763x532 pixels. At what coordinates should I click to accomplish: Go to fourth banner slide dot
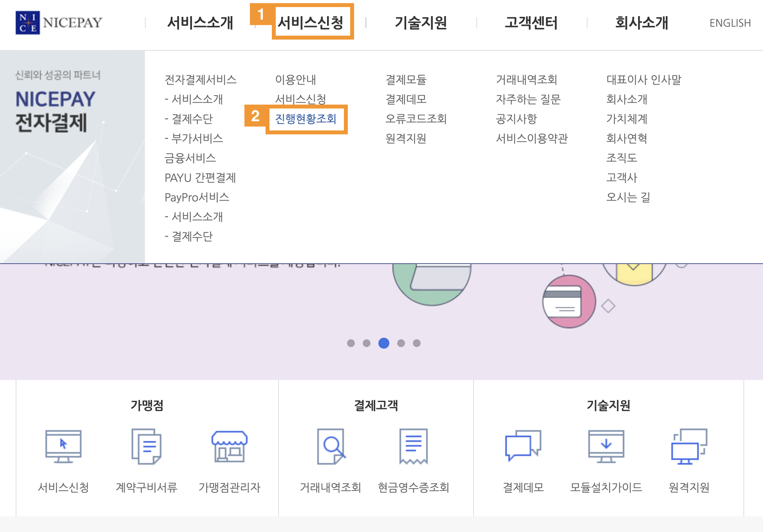coord(401,343)
